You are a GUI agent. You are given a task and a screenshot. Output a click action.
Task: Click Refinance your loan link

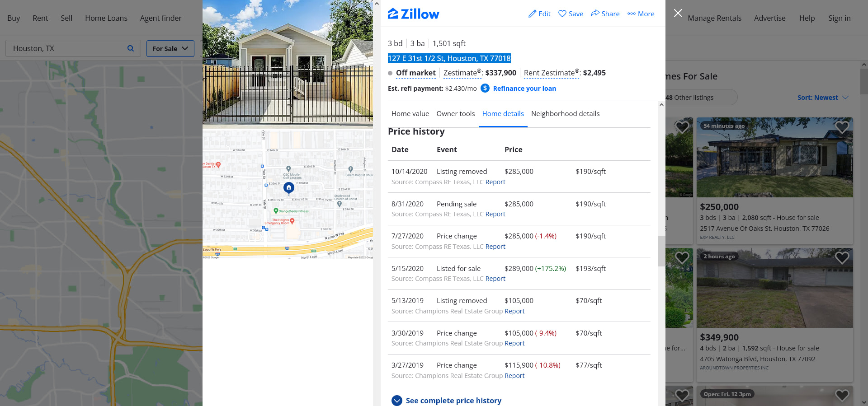524,89
